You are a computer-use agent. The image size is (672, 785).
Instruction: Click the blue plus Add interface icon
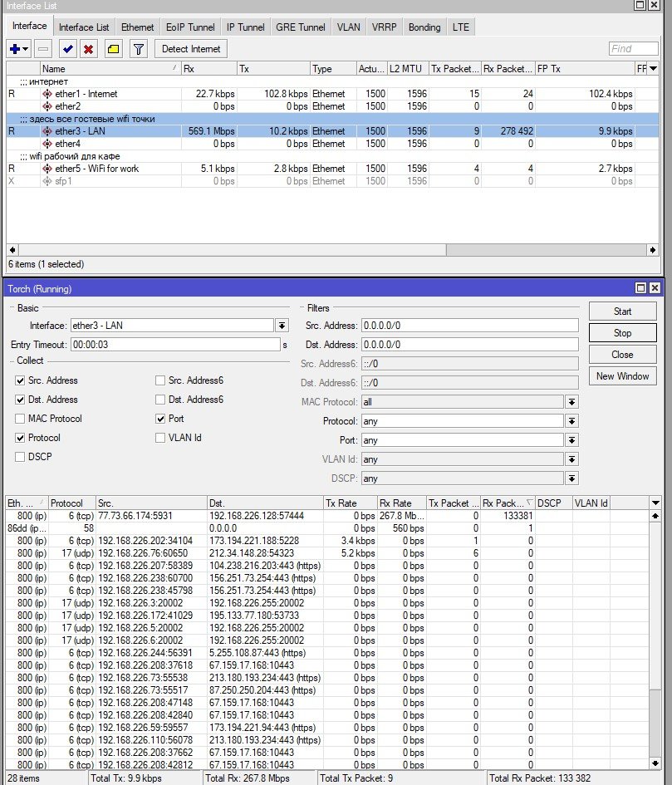pyautogui.click(x=15, y=49)
